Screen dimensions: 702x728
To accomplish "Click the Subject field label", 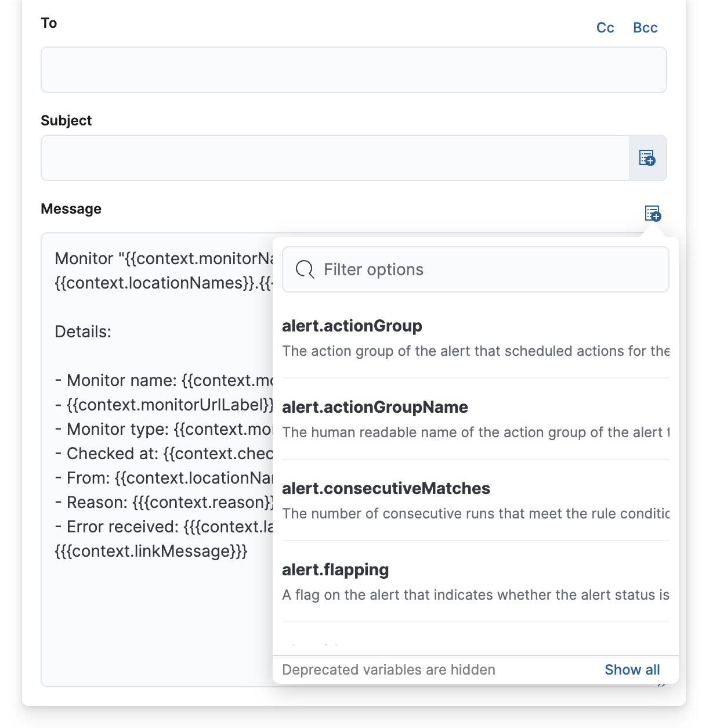I will (66, 120).
